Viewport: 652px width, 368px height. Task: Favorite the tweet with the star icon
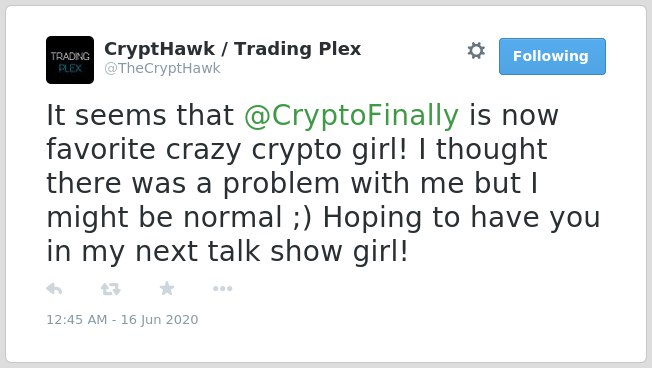tap(167, 288)
